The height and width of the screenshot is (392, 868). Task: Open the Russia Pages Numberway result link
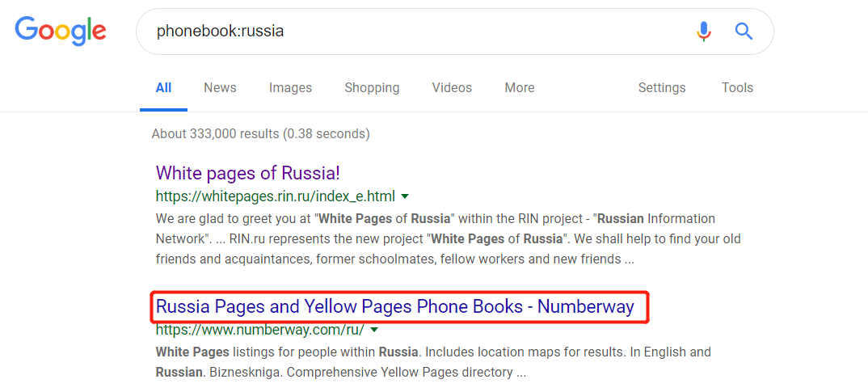click(x=394, y=307)
